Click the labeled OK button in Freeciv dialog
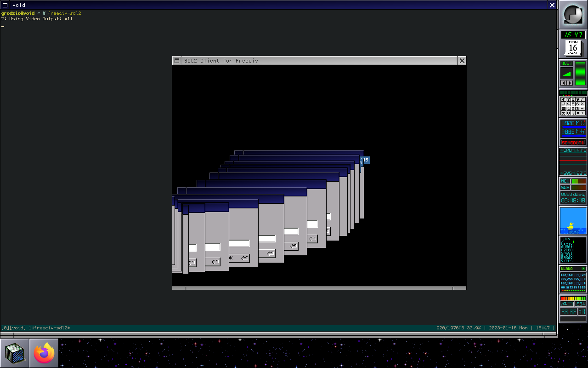This screenshot has width=588, height=368. [x=239, y=258]
